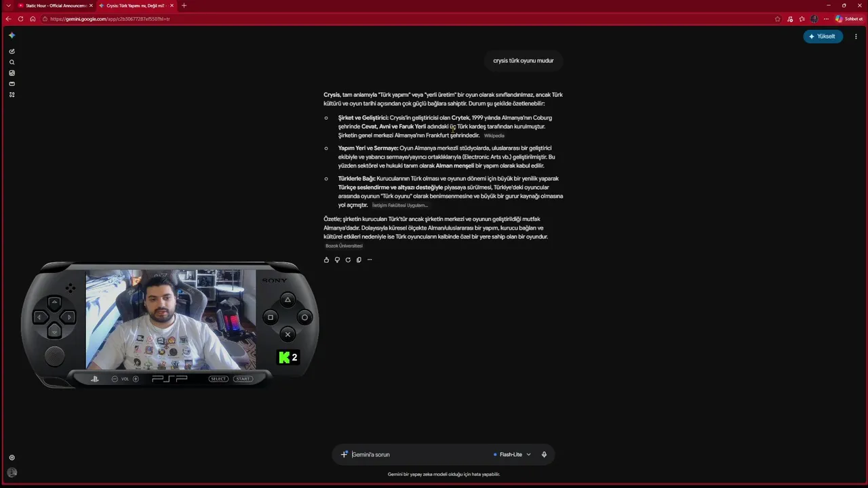Screen dimensions: 868x488
Task: Click the Gemini'a sorun prompt input field
Action: (x=420, y=454)
